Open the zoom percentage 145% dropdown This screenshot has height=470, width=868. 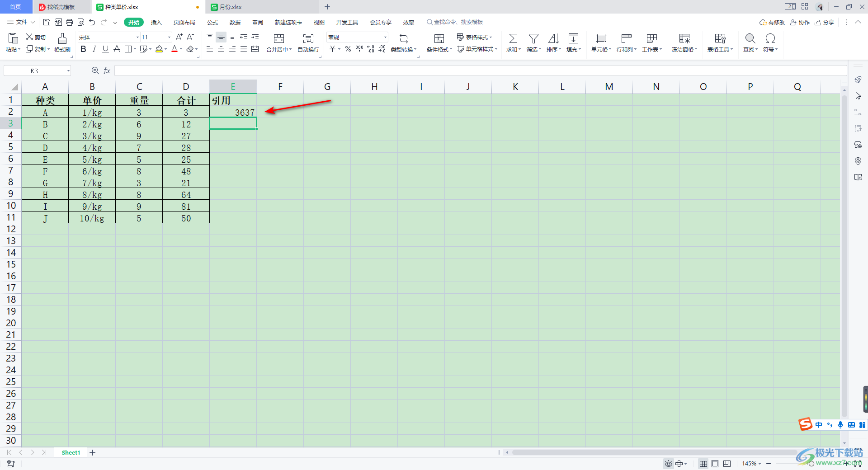tap(751, 464)
